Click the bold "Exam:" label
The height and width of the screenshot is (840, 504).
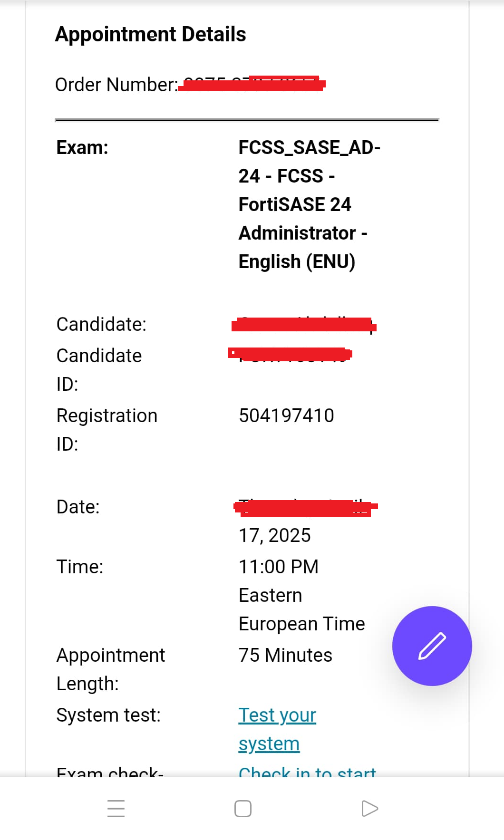(x=82, y=147)
